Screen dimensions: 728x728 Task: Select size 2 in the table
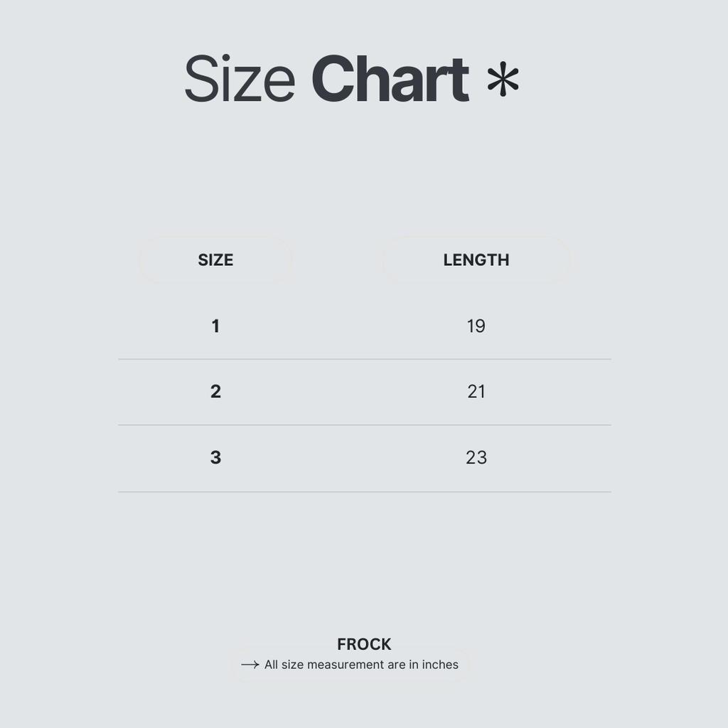[x=215, y=392]
